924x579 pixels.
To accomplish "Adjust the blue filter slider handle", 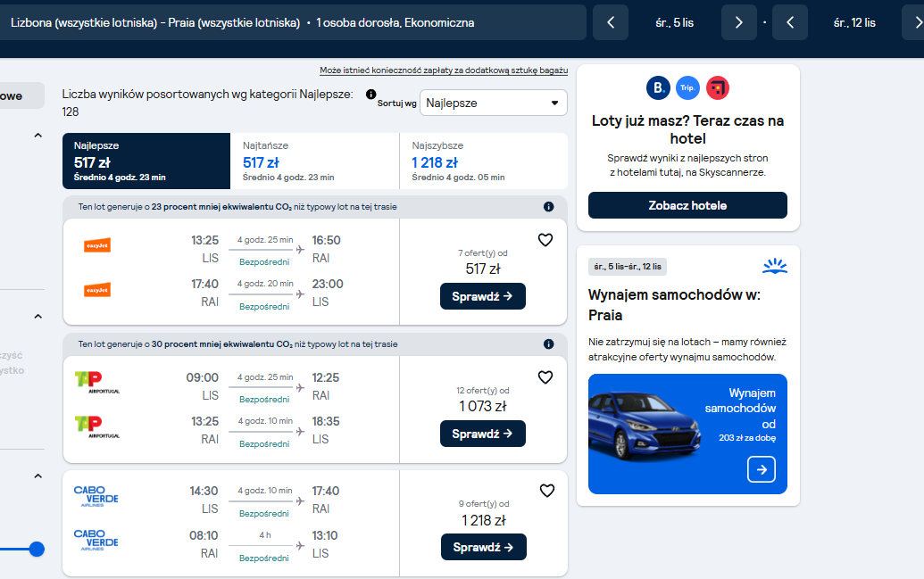I will click(37, 549).
